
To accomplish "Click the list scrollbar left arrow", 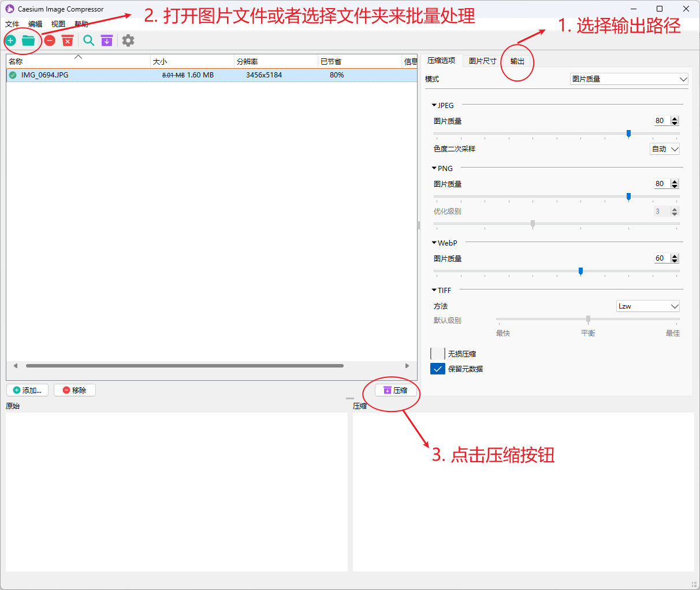I will [15, 366].
